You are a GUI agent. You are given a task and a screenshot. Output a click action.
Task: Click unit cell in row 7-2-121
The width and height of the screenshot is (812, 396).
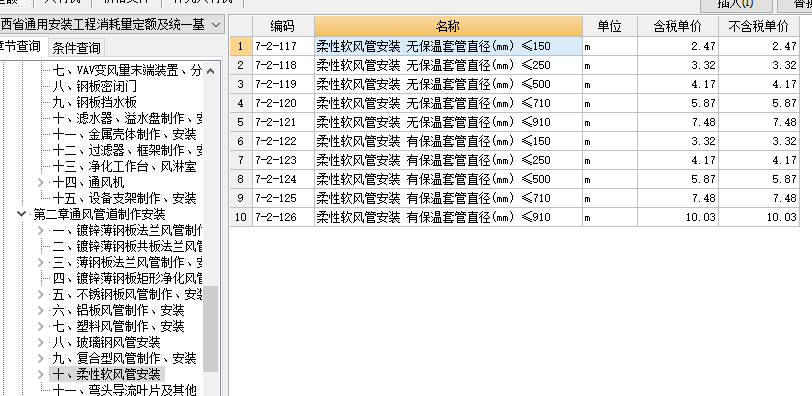[610, 122]
